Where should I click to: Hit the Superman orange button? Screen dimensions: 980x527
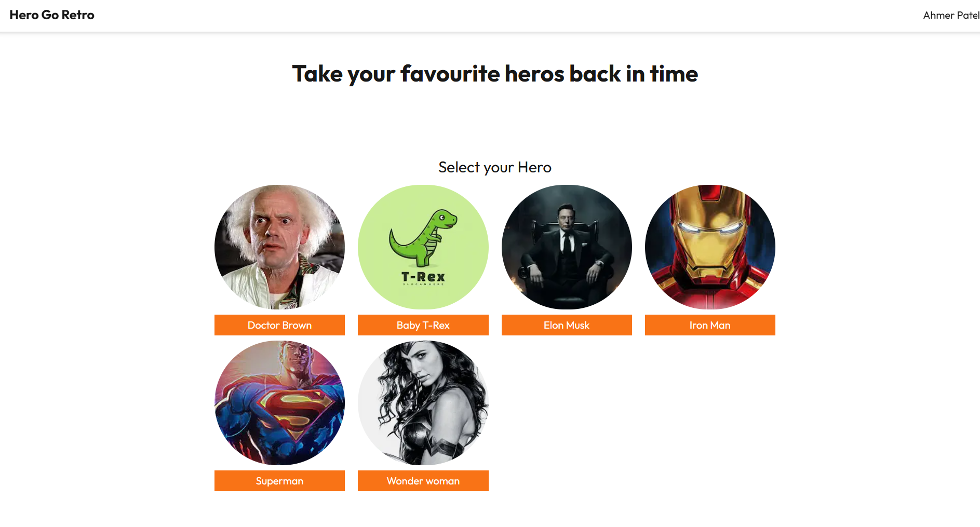(279, 481)
